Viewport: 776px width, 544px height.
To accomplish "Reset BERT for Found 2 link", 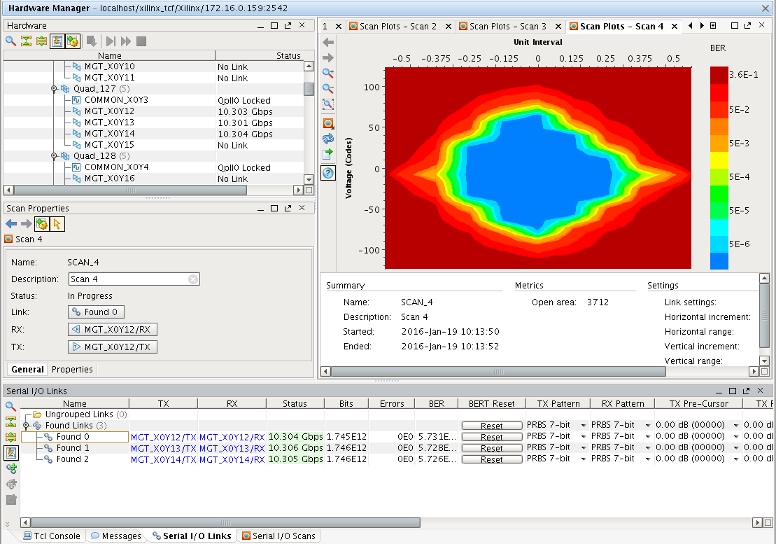I will [x=491, y=460].
